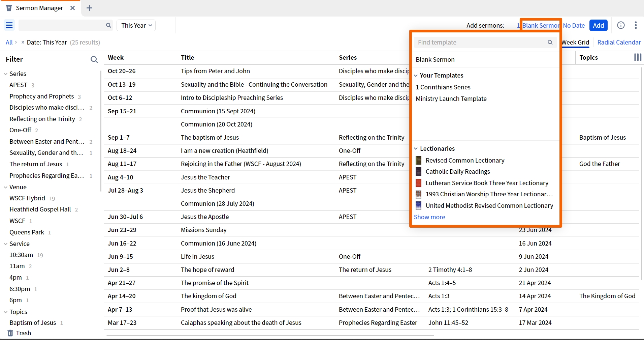Filter by Prophecy and Prophets series
Image resolution: width=644 pixels, height=340 pixels.
click(41, 96)
